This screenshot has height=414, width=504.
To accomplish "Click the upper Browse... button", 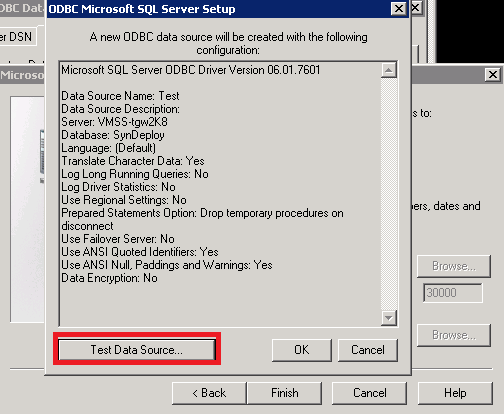I will (454, 266).
